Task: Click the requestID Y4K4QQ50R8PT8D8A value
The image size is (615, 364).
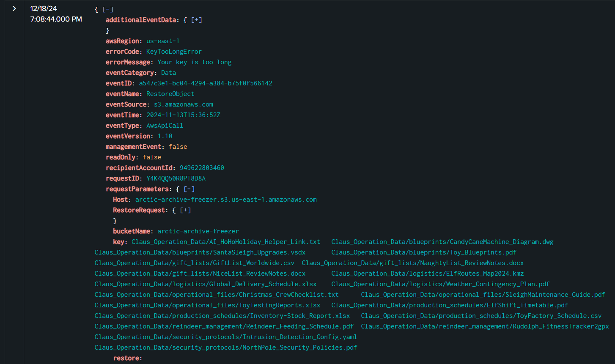Action: click(176, 178)
